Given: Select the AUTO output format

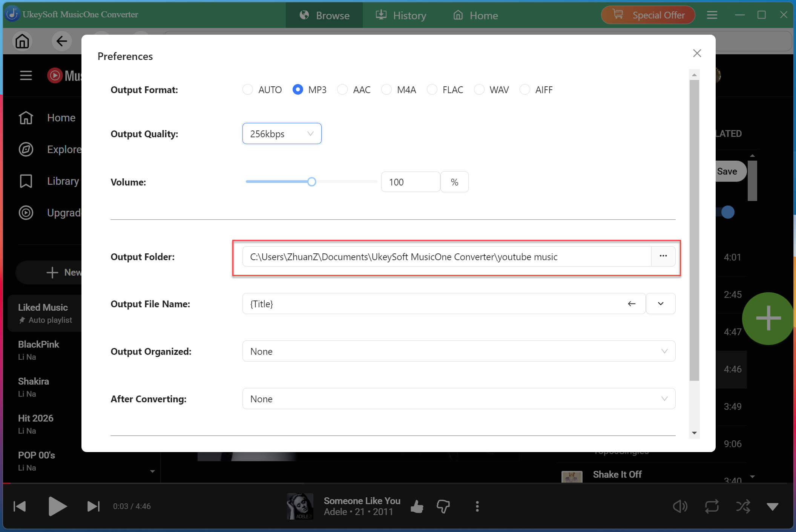Looking at the screenshot, I should click(248, 89).
